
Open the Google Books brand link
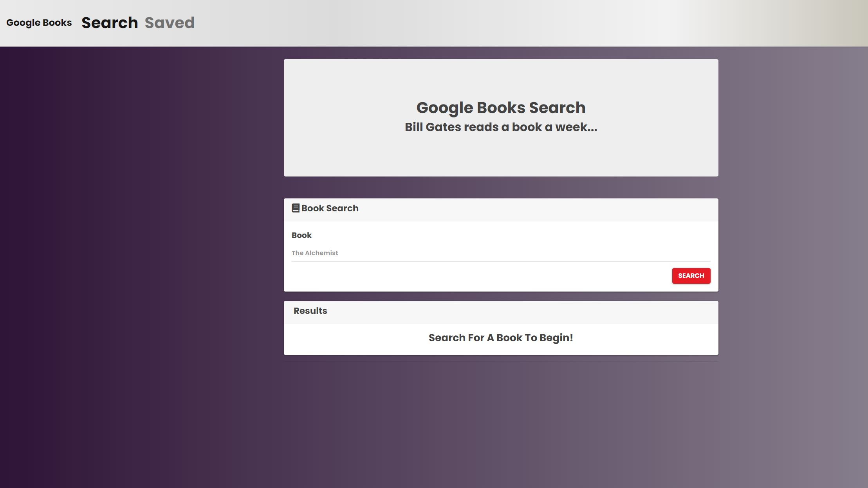tap(39, 23)
